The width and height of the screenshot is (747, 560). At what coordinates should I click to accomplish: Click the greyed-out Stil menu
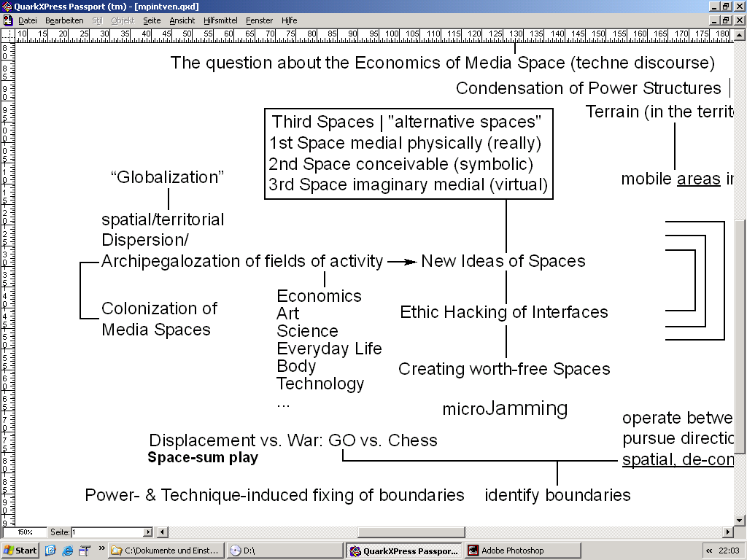(x=97, y=20)
